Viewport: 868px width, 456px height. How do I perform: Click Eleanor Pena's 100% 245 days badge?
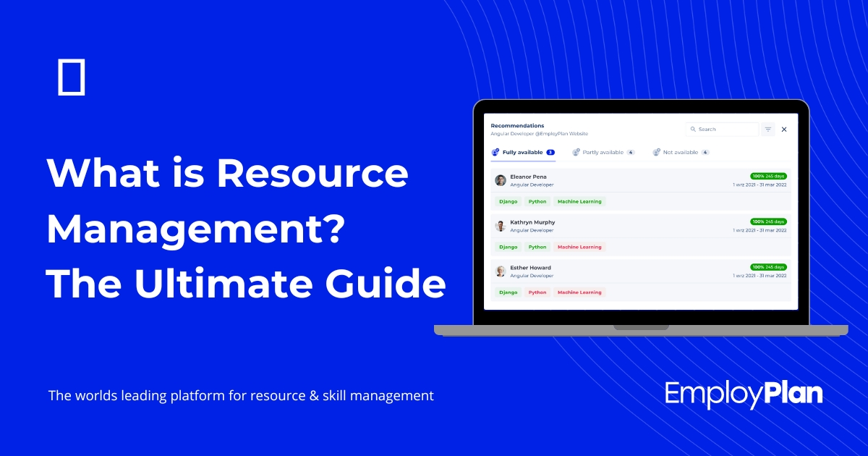[768, 176]
